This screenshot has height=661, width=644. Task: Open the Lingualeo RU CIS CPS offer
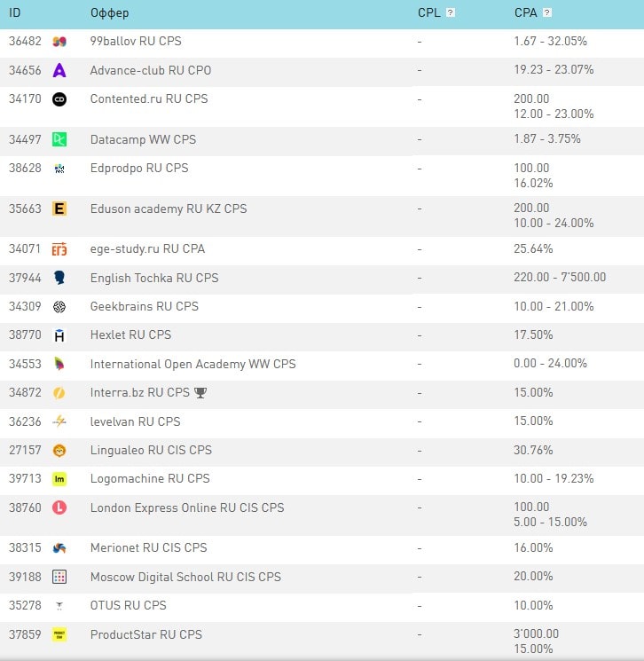point(151,450)
